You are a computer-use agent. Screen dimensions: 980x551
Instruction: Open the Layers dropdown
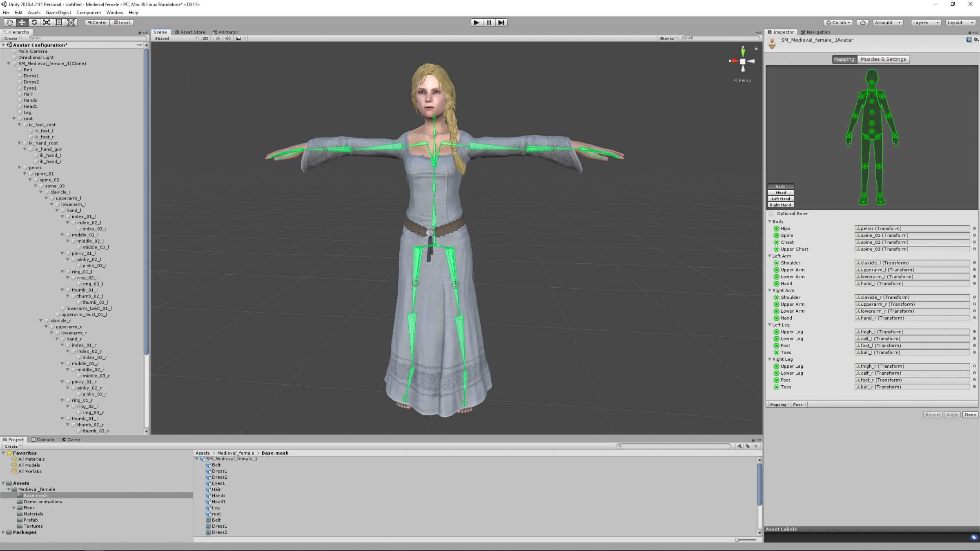coord(925,22)
